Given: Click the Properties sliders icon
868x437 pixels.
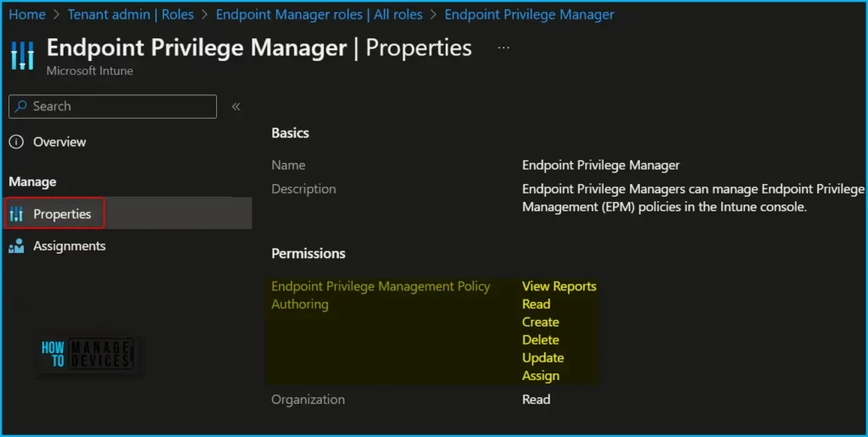Looking at the screenshot, I should point(17,214).
